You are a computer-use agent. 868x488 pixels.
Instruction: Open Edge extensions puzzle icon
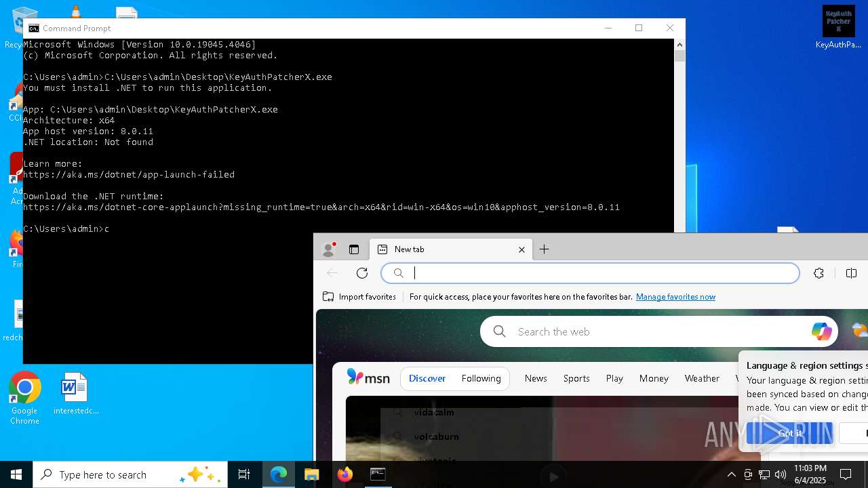tap(818, 273)
